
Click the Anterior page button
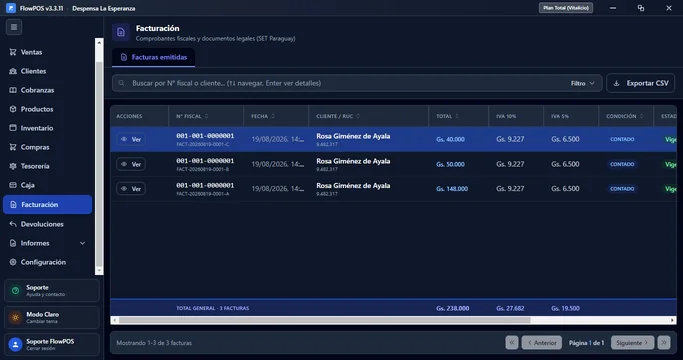click(542, 343)
